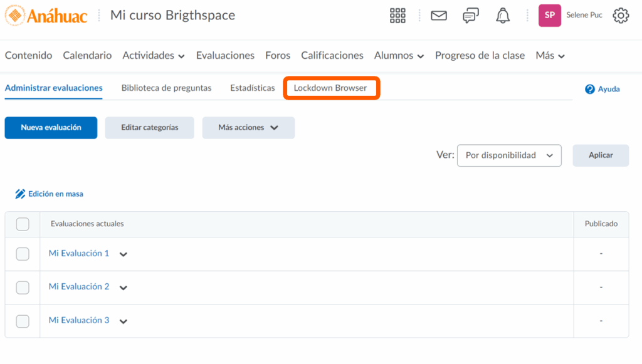Viewport: 642px width, 364px height.
Task: Open the course selector grid icon
Action: (x=397, y=16)
